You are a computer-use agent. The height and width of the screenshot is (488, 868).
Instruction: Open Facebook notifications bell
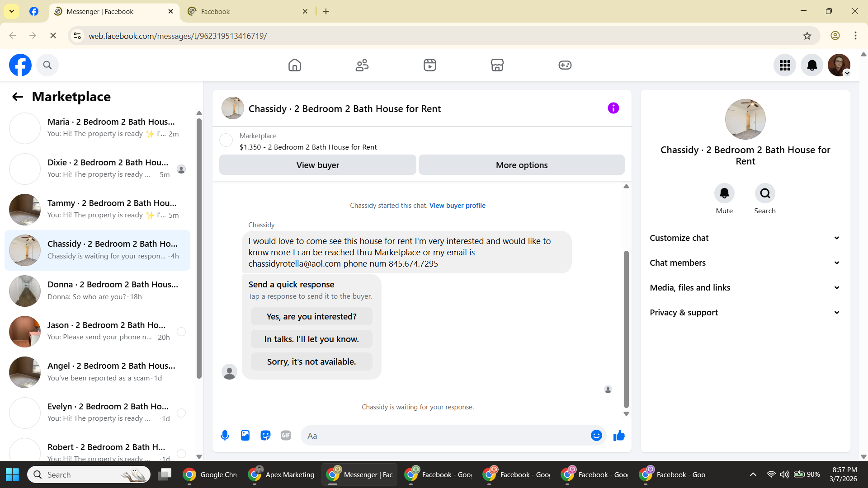(x=812, y=65)
